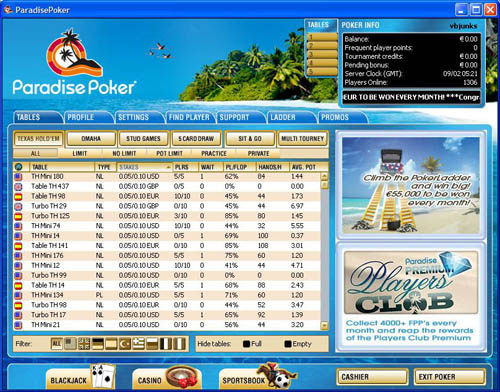
Task: Choose the ALL flags filter icon
Action: (56, 344)
